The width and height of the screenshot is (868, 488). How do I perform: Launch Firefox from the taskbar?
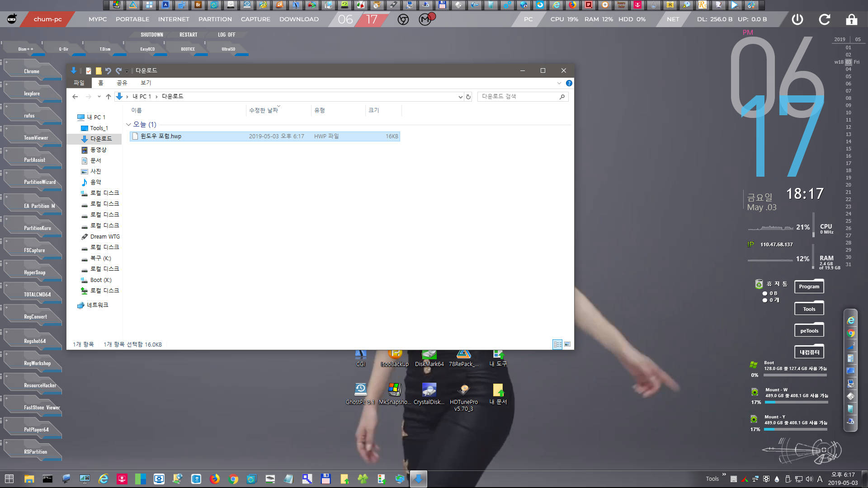tap(215, 479)
